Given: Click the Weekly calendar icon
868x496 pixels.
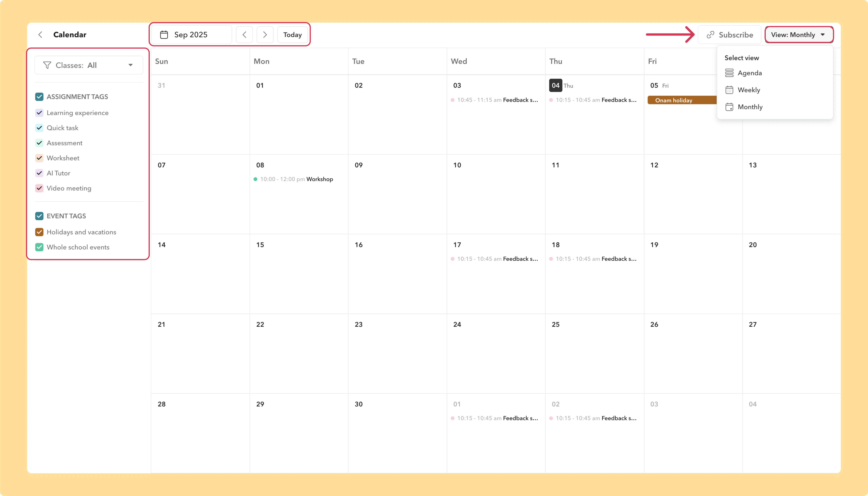Looking at the screenshot, I should (x=729, y=90).
